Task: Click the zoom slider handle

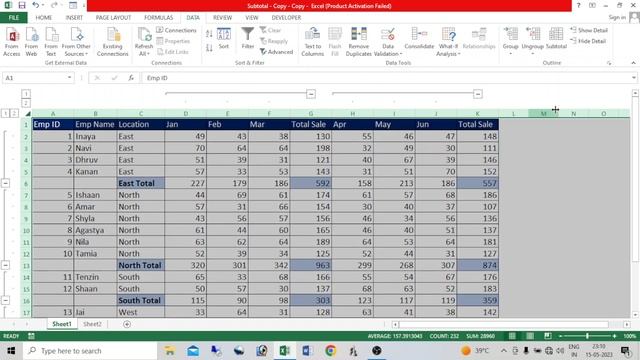Action: point(587,336)
